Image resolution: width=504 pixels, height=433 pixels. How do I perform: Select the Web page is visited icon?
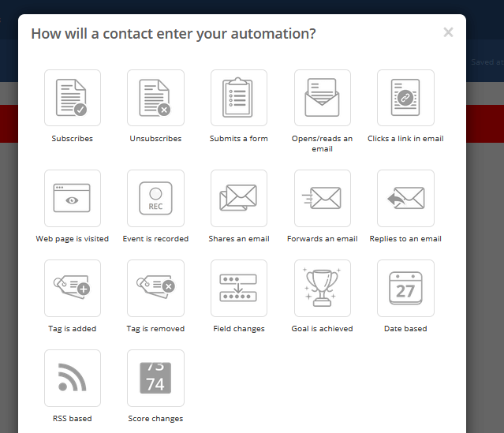coord(73,198)
